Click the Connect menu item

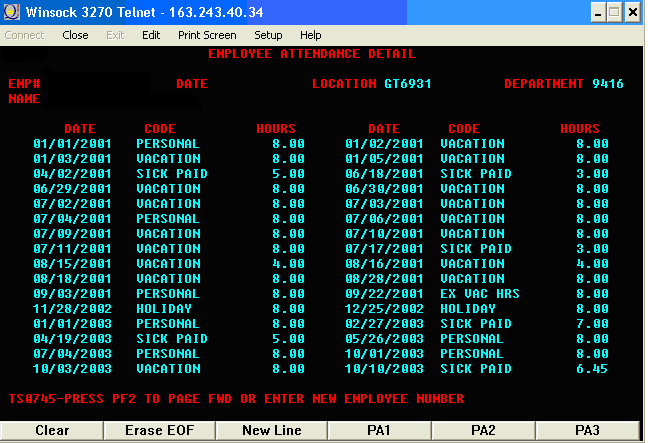[25, 35]
